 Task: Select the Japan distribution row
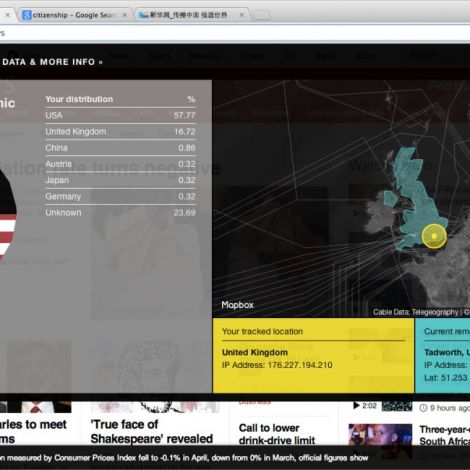tap(120, 180)
